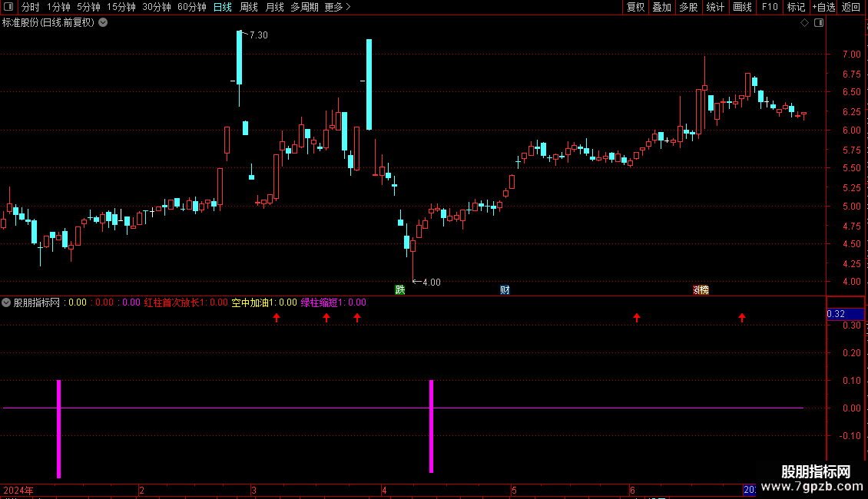Screen dimensions: 868x499
Task: Click the 7.30 high price label
Action: point(259,35)
